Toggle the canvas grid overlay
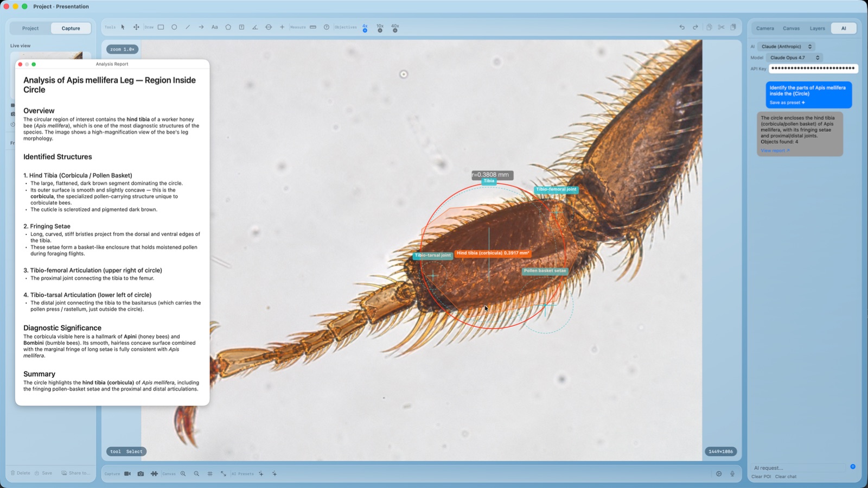The height and width of the screenshot is (488, 868). (210, 474)
